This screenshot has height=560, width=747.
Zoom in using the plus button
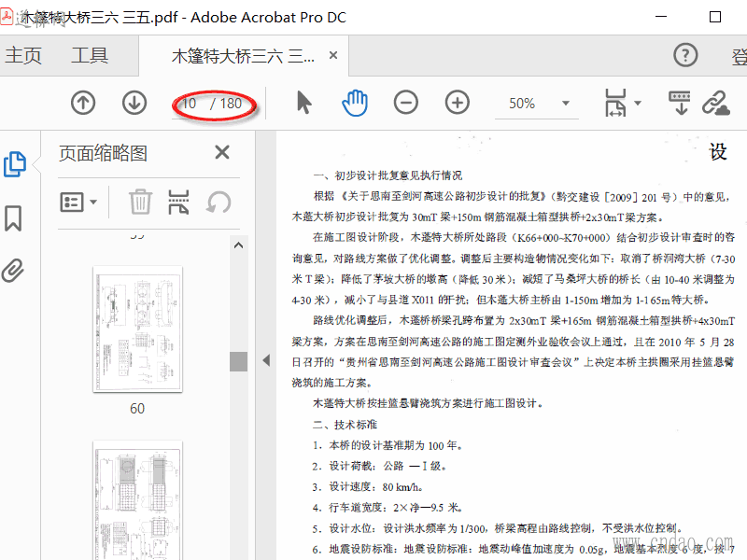click(x=458, y=103)
